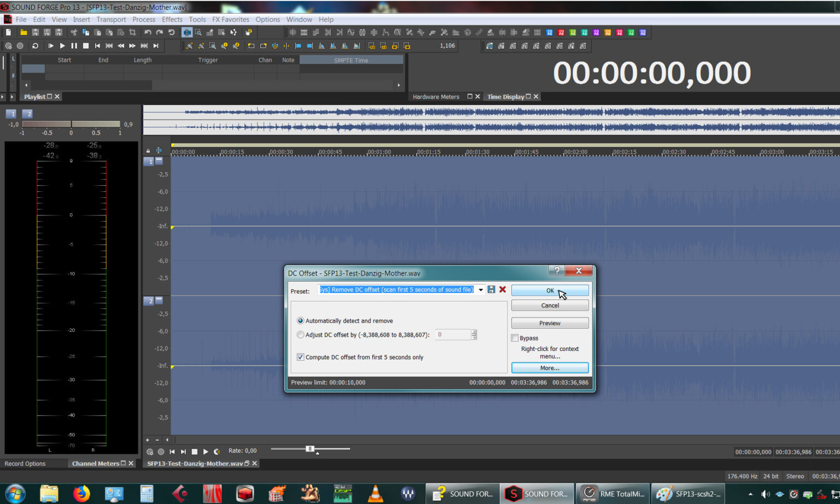Click the Crop tool icon
Image resolution: width=840 pixels, height=504 pixels.
coord(132,33)
